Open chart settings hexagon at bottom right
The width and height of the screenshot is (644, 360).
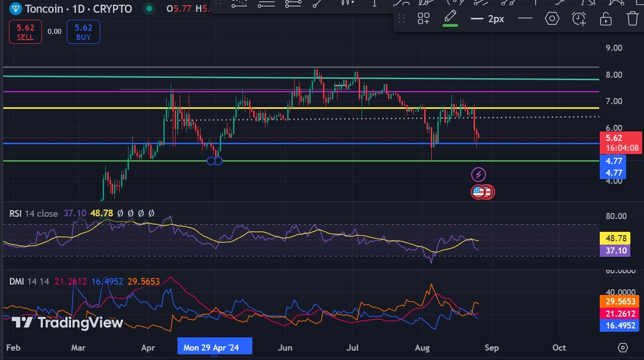(x=623, y=348)
